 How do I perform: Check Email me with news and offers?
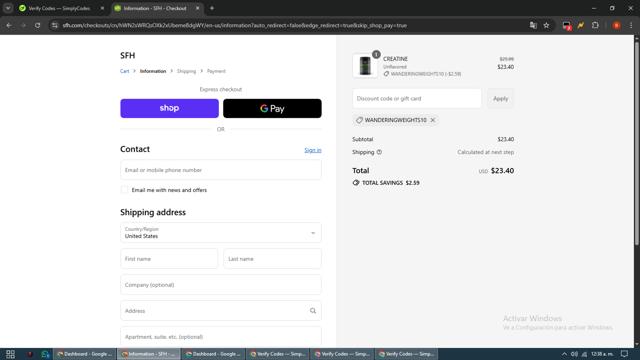[x=124, y=190]
